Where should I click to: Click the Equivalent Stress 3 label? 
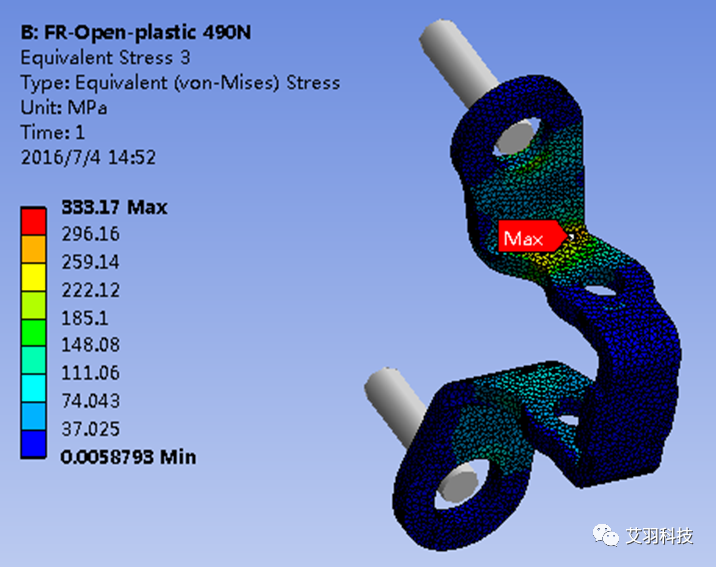click(x=105, y=58)
